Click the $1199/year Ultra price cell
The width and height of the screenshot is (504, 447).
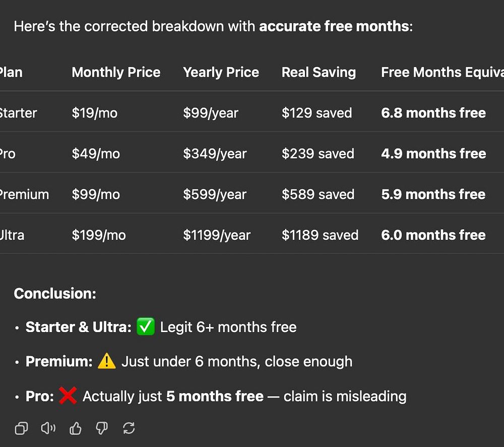[217, 235]
